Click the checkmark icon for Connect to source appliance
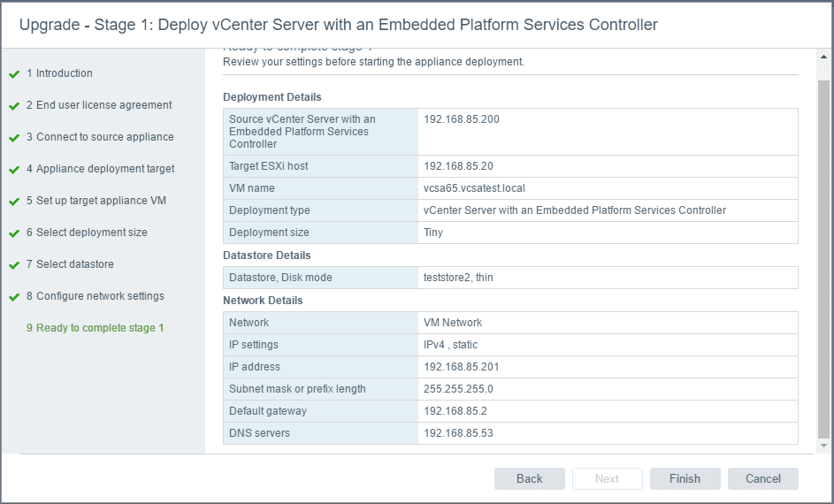Screen dimensions: 834x504 [x=14, y=138]
